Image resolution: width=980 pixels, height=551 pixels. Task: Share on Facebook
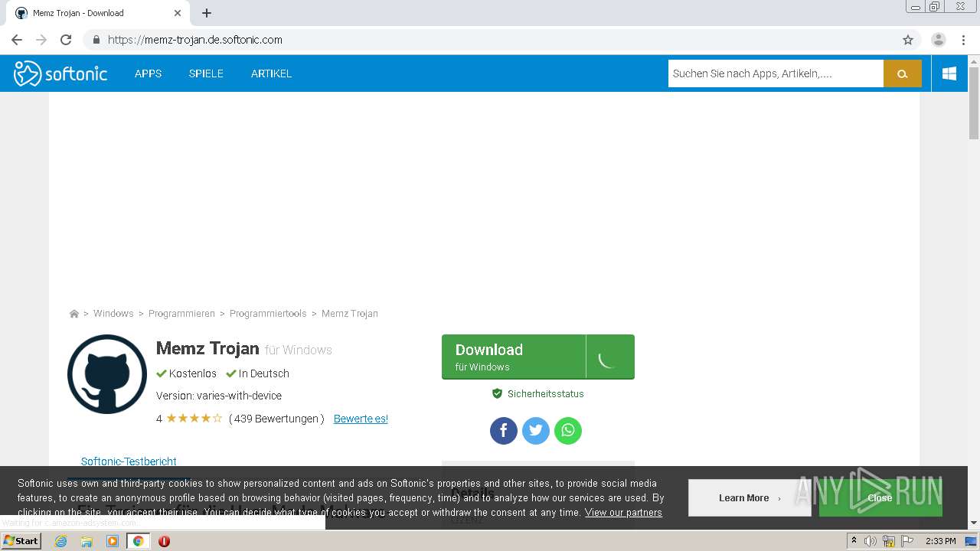tap(504, 430)
